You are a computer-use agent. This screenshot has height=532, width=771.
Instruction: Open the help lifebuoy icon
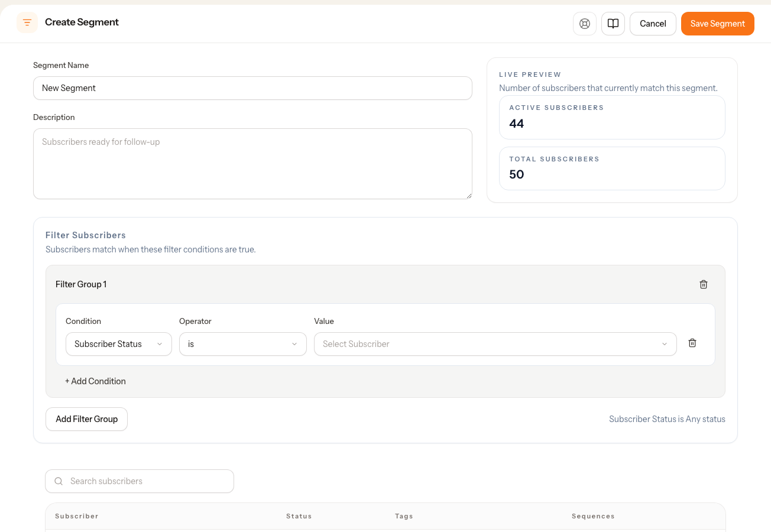(x=585, y=24)
